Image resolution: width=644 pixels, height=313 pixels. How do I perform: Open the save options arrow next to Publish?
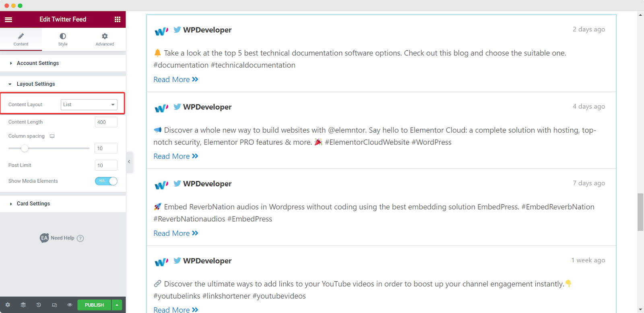pos(117,305)
